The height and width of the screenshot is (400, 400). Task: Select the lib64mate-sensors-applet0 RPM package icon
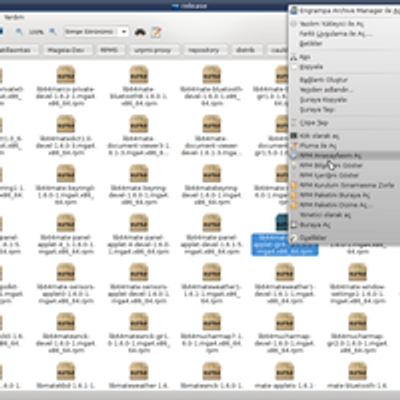(66, 272)
